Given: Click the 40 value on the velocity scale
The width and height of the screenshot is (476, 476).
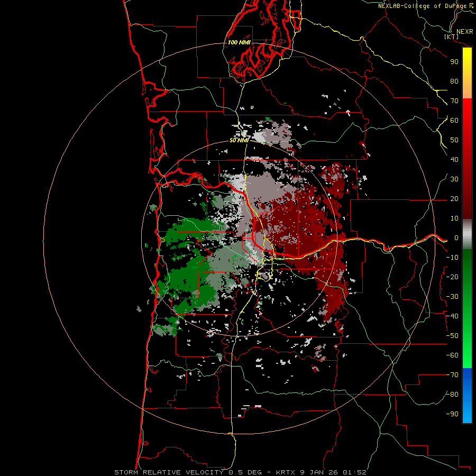Looking at the screenshot, I should click(454, 159).
